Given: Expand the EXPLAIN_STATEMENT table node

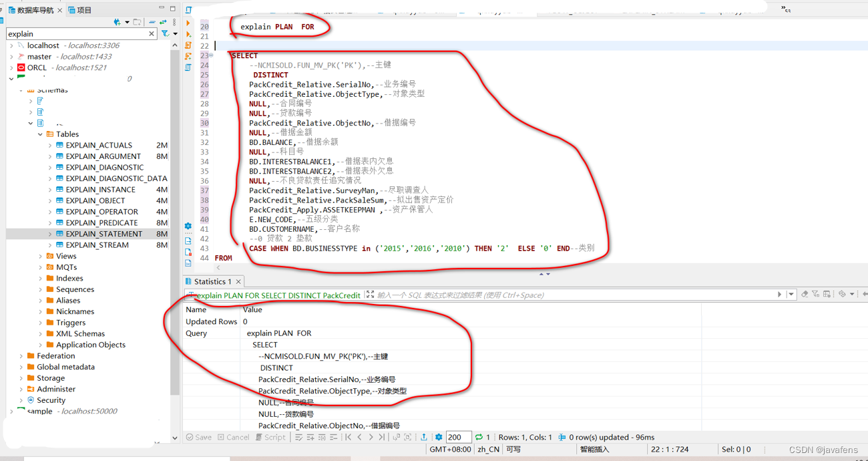Looking at the screenshot, I should (x=51, y=233).
